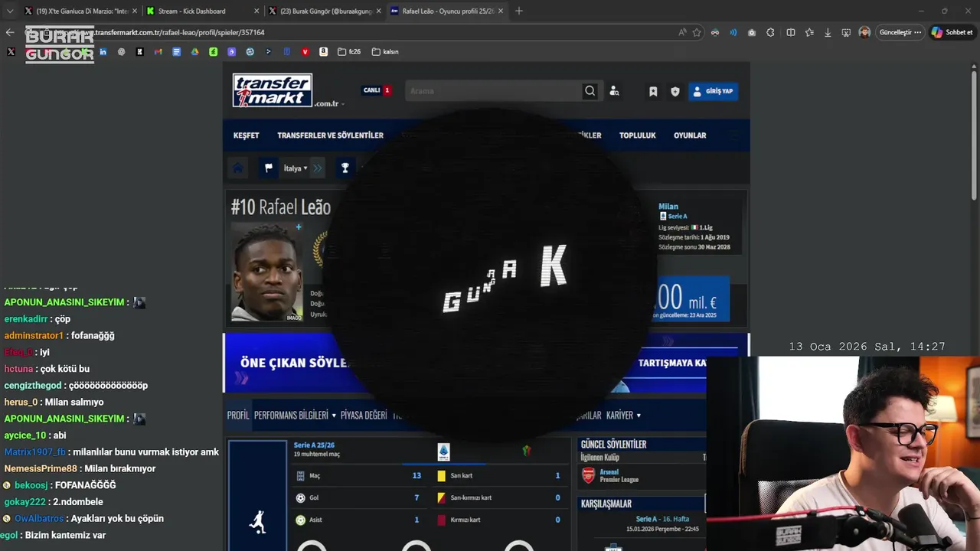
Task: Open the Google Drive bookmark
Action: 195,52
